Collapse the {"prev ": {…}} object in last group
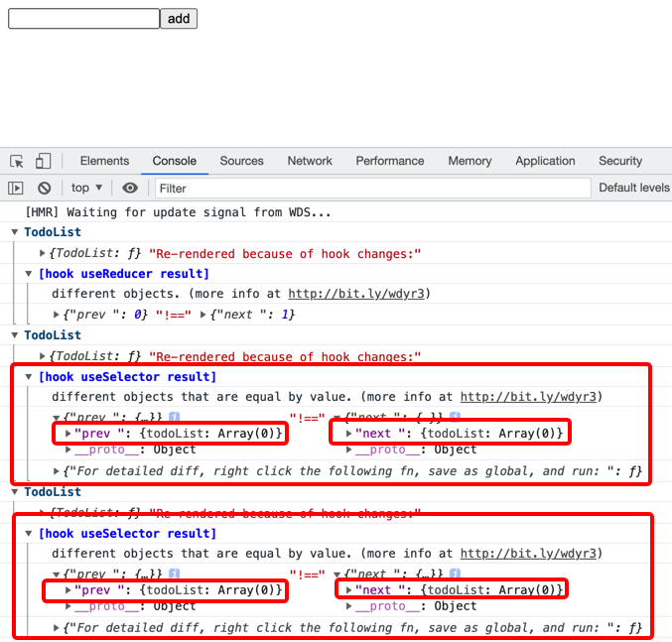 click(56, 575)
